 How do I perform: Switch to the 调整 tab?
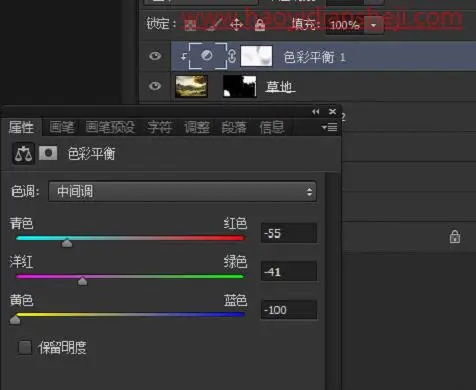coord(197,127)
